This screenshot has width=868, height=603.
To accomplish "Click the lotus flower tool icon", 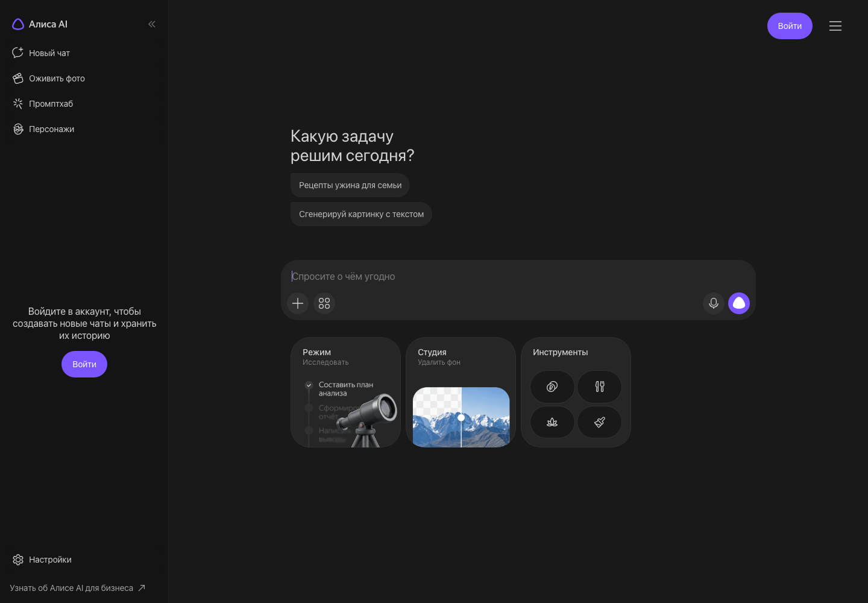I will click(x=552, y=422).
